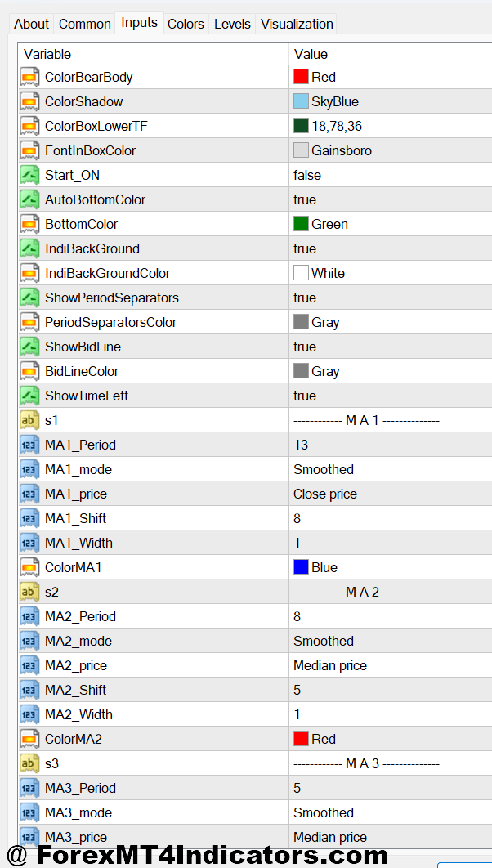Click the string icon next to s3

click(30, 763)
